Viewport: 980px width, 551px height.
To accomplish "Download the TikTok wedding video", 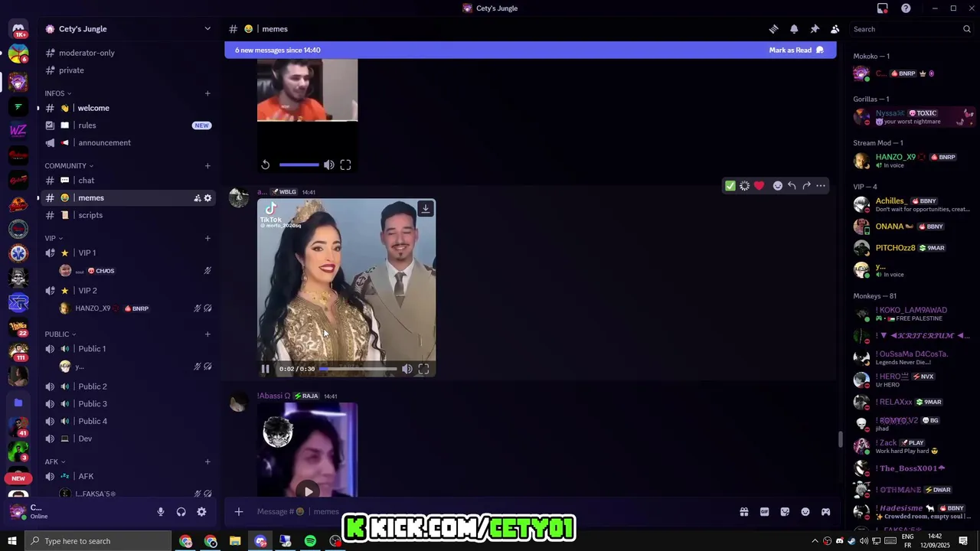I will coord(426,209).
